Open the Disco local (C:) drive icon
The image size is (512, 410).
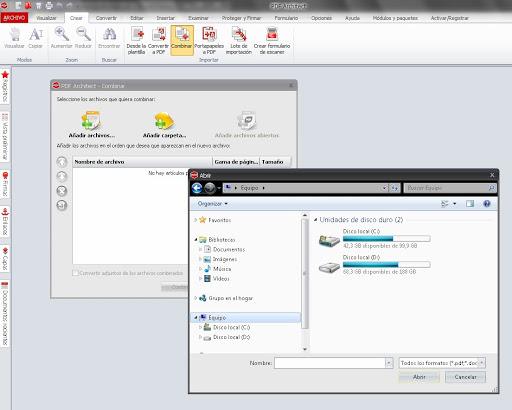click(329, 240)
